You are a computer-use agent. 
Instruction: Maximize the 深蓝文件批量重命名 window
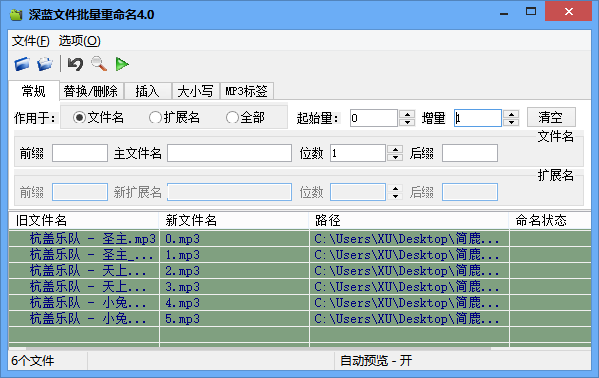click(531, 12)
